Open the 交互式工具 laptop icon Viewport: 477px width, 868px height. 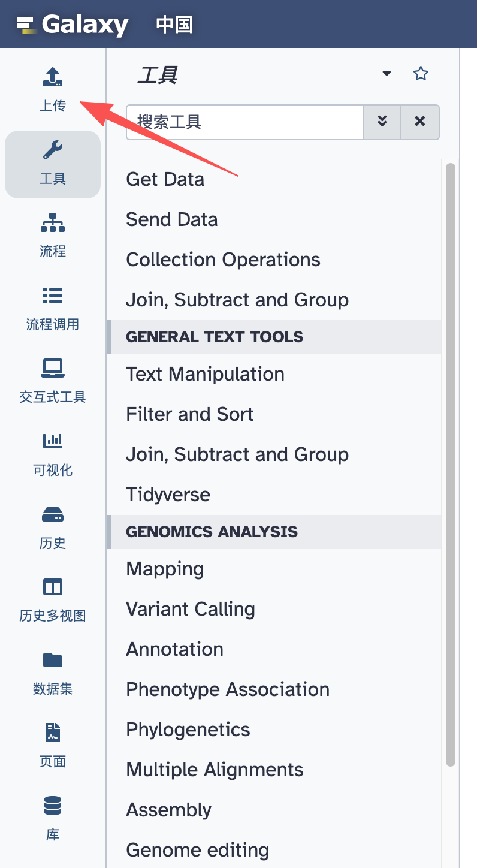tap(53, 368)
